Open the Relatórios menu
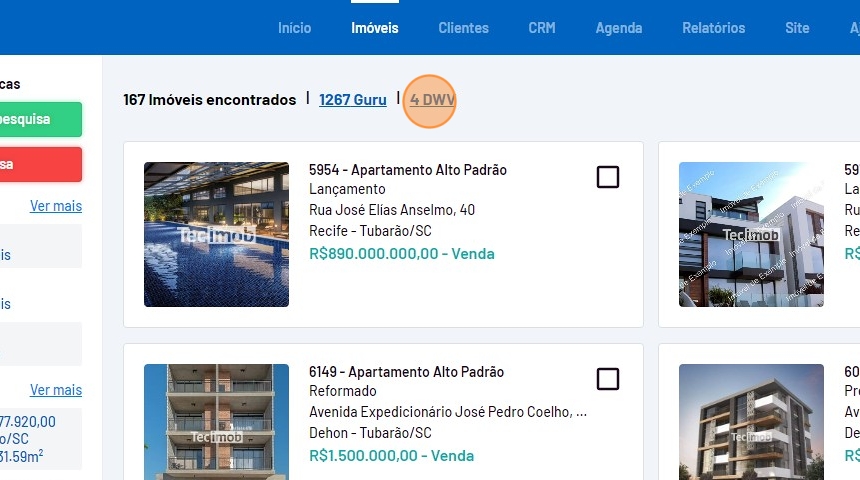This screenshot has height=480, width=860. coord(713,28)
